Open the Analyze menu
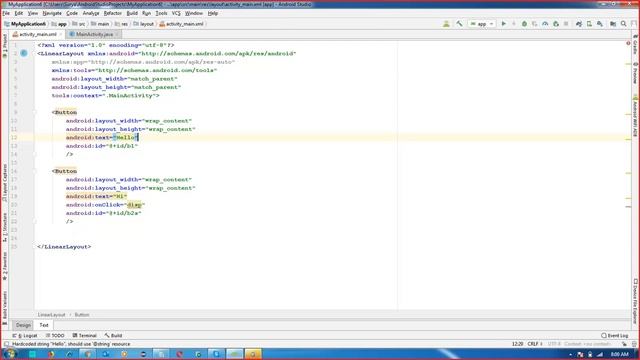 (x=91, y=13)
